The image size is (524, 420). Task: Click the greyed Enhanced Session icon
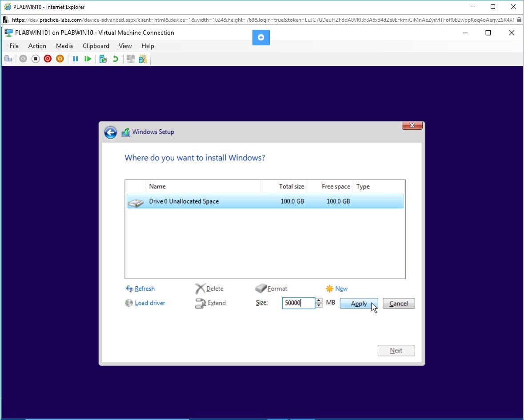click(131, 59)
